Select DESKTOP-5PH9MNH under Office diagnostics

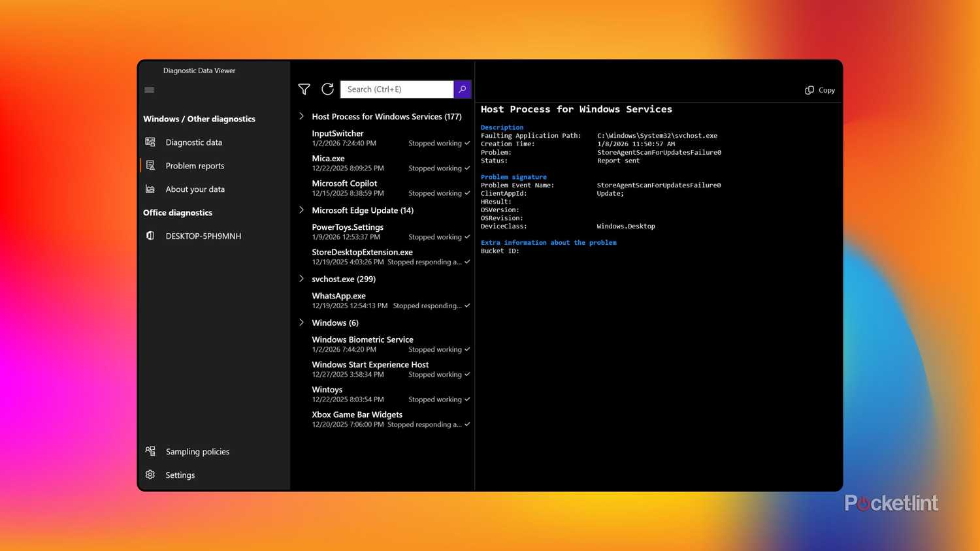pyautogui.click(x=203, y=236)
